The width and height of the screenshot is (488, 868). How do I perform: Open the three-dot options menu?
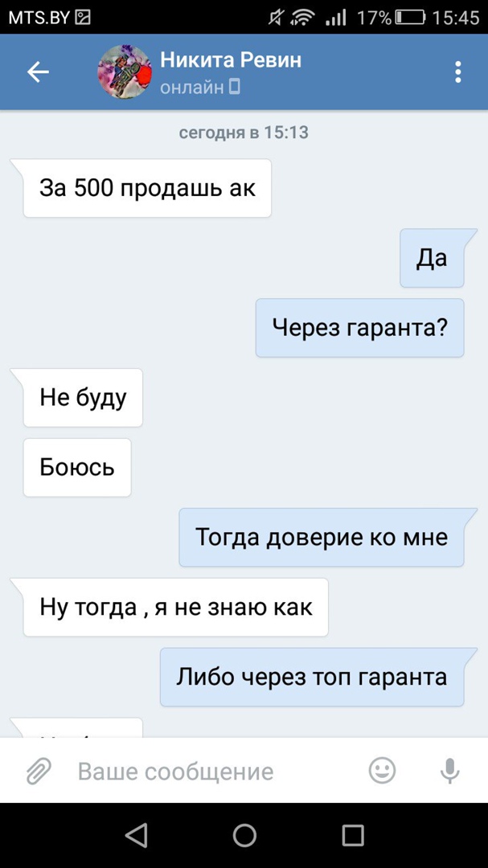pyautogui.click(x=457, y=72)
